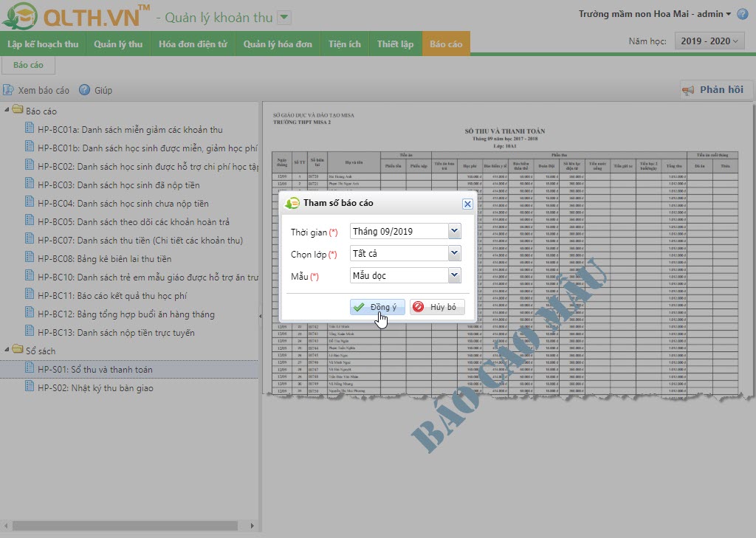Viewport: 756px width, 538px height.
Task: Click the Báo cáo folder icon
Action: click(18, 109)
